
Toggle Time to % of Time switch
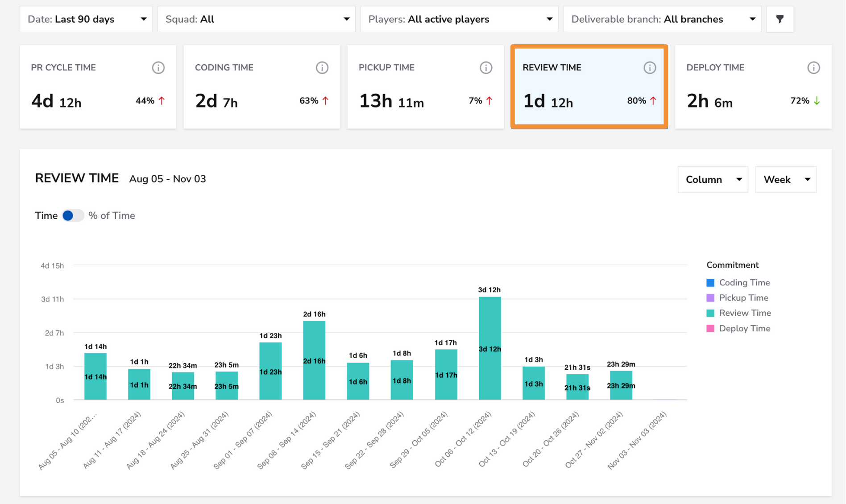pos(73,215)
